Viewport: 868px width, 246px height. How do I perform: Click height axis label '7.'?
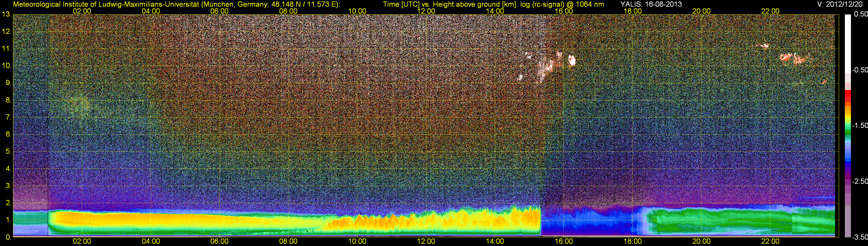pyautogui.click(x=9, y=117)
